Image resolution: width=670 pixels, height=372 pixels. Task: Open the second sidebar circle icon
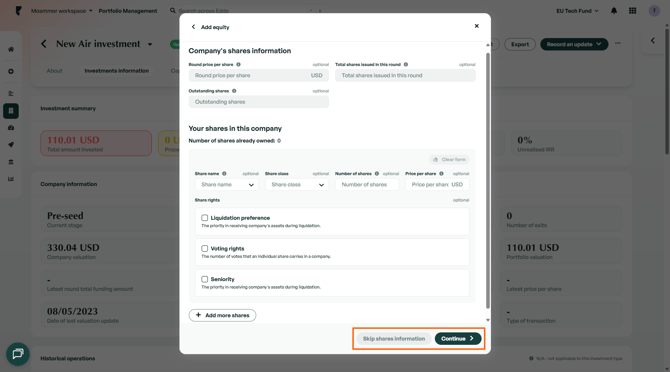click(11, 71)
